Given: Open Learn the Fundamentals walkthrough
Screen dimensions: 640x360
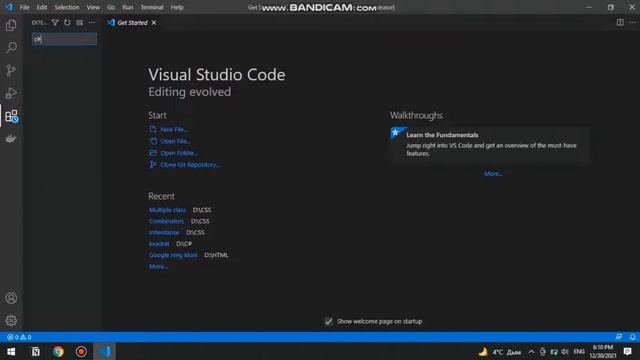Looking at the screenshot, I should click(x=490, y=144).
